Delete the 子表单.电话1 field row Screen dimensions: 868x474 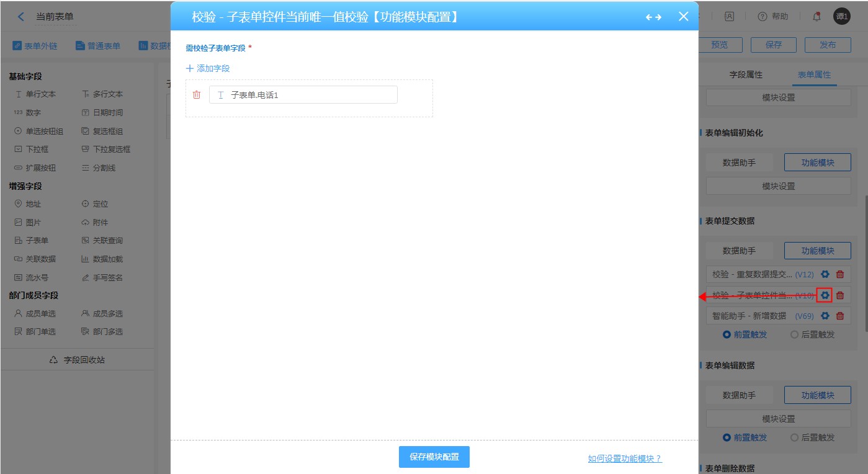tap(197, 95)
